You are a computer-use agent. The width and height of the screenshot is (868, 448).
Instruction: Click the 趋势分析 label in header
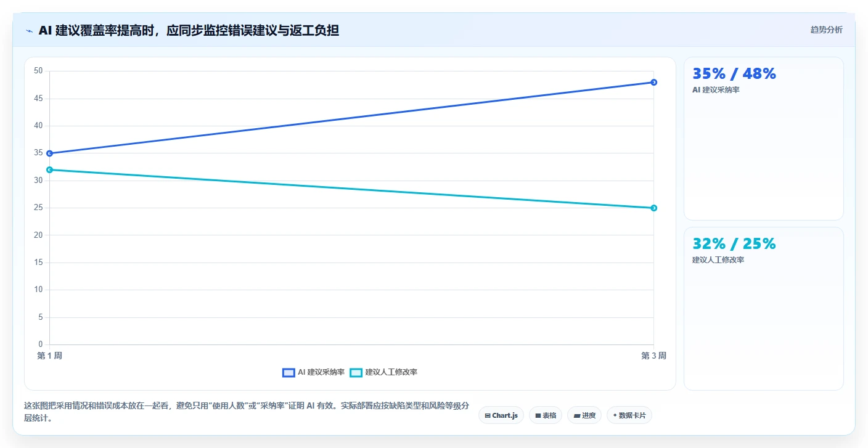pyautogui.click(x=826, y=30)
